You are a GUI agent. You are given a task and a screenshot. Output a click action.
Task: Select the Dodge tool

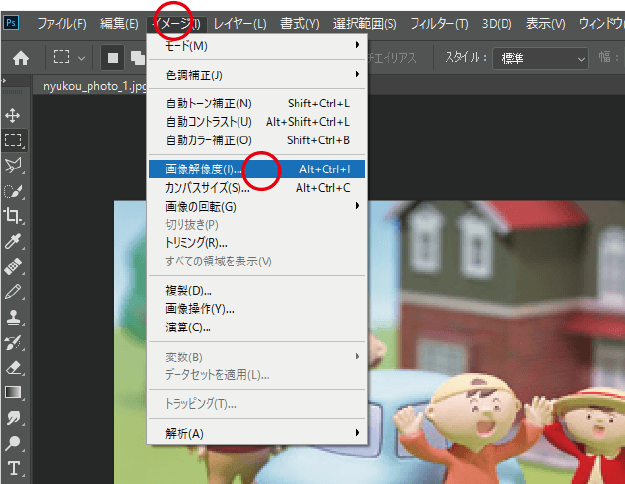point(14,443)
